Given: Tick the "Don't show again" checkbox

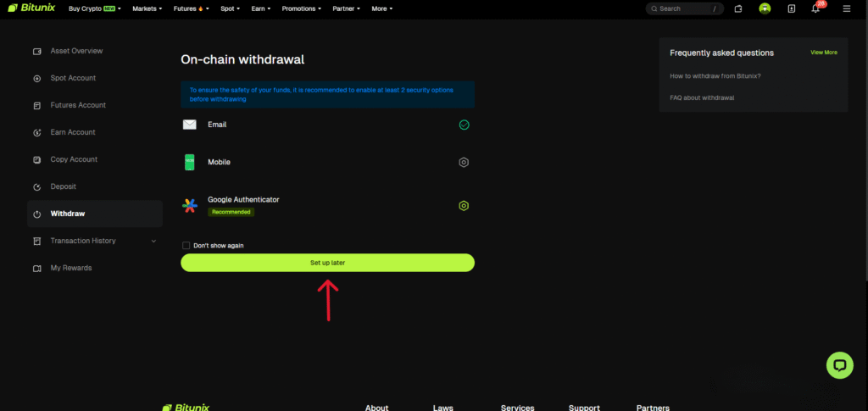Looking at the screenshot, I should click(x=186, y=246).
